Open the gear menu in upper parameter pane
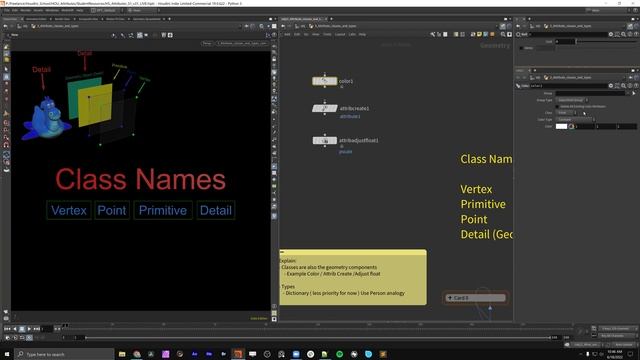 611,35
